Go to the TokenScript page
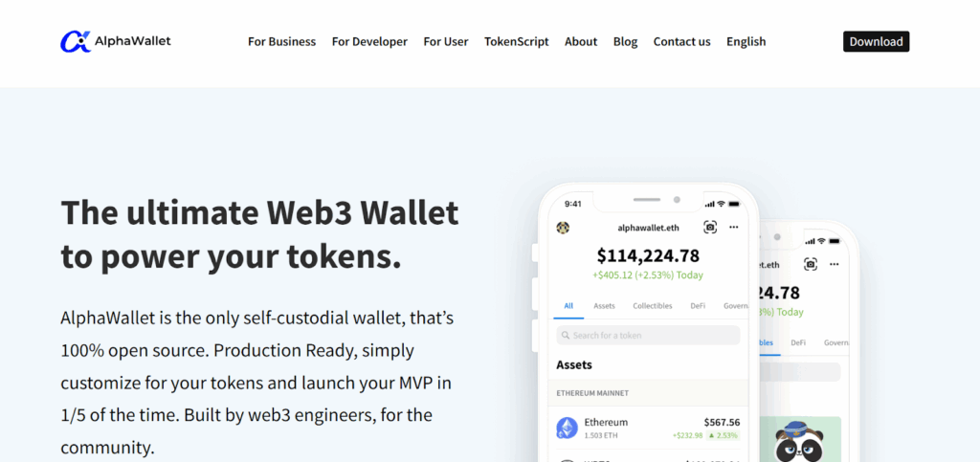This screenshot has width=980, height=462. tap(516, 41)
